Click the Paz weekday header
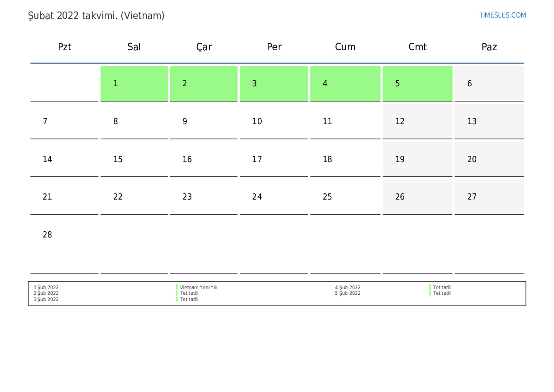This screenshot has height=392, width=554. [489, 46]
